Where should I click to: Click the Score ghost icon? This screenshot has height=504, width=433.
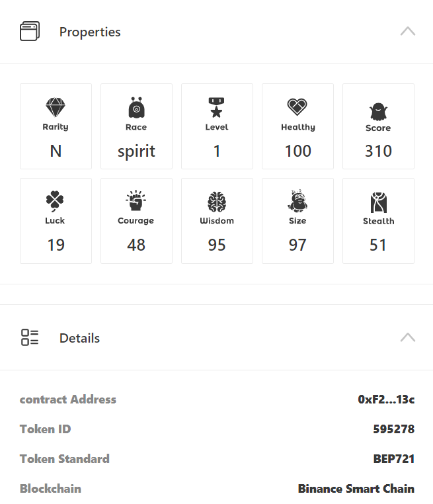coord(378,110)
